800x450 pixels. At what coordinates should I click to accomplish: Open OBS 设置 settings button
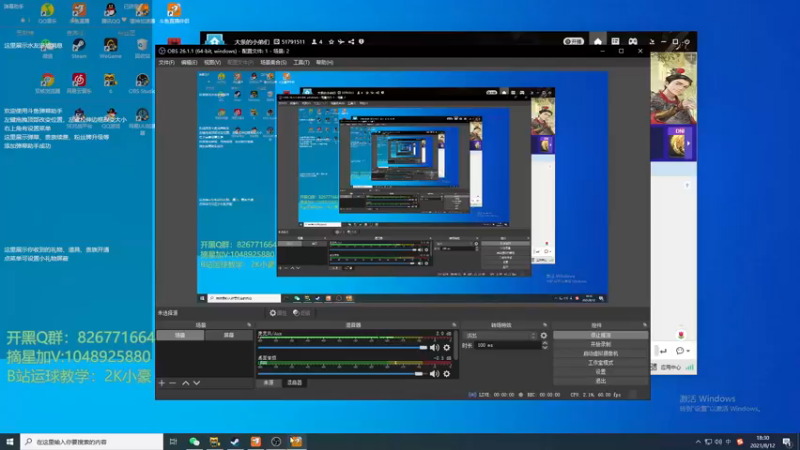click(601, 372)
